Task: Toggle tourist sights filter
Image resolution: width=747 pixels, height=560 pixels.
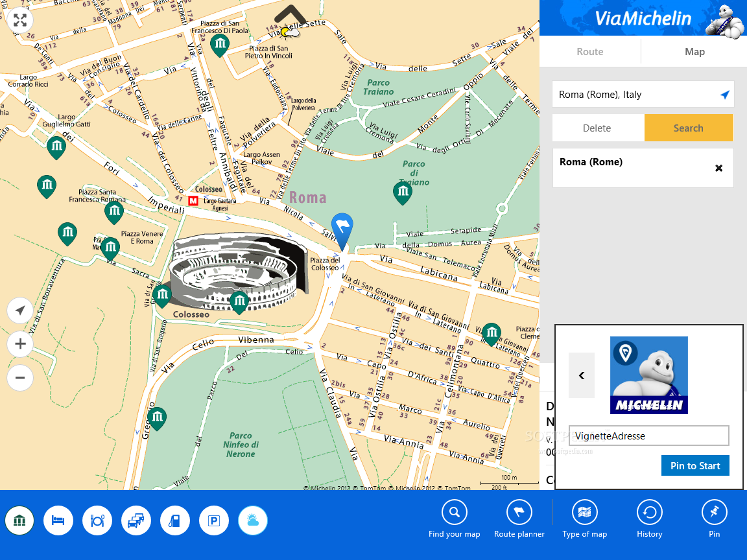Action: 19,520
